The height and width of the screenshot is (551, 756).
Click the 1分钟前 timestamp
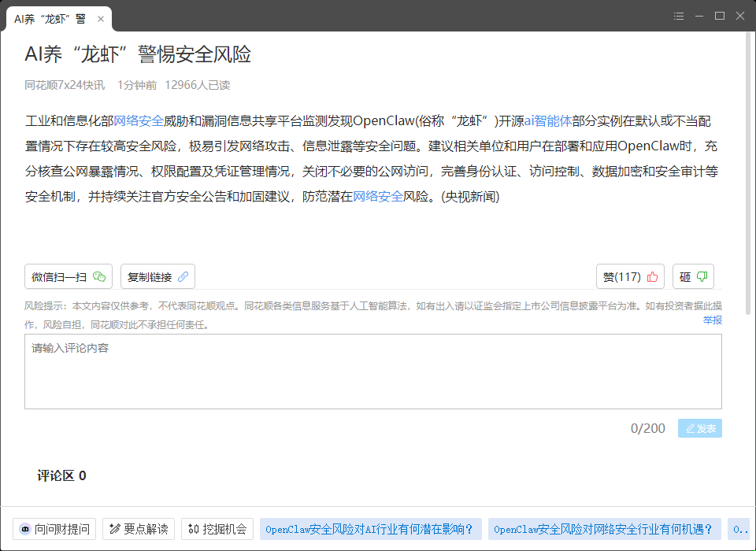[137, 85]
